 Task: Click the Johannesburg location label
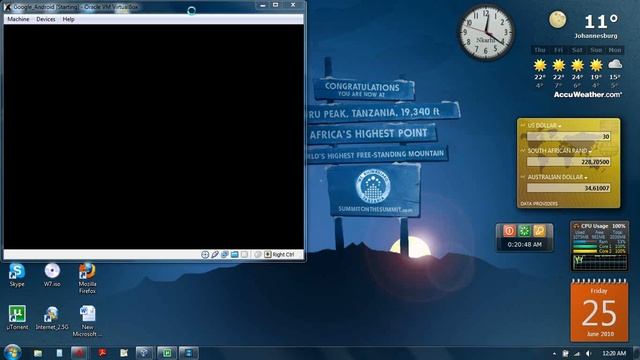tap(596, 36)
